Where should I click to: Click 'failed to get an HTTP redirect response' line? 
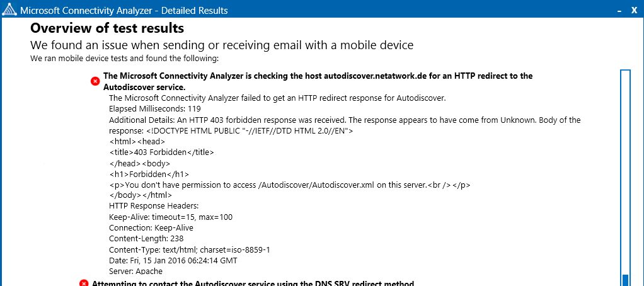[277, 98]
